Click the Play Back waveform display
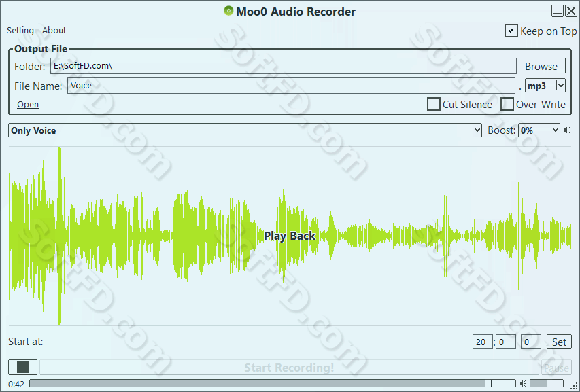This screenshot has height=392, width=580. pos(290,236)
